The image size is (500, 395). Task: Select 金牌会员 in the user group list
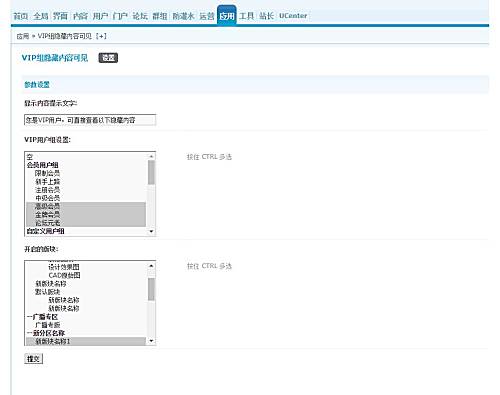coord(86,214)
